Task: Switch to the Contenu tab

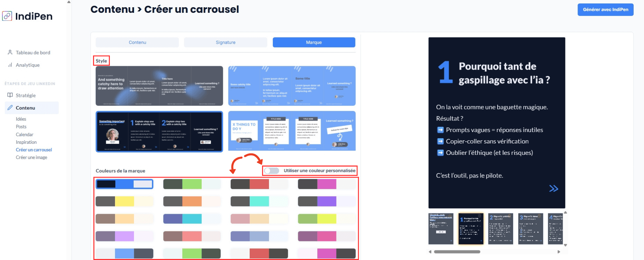Action: [137, 42]
